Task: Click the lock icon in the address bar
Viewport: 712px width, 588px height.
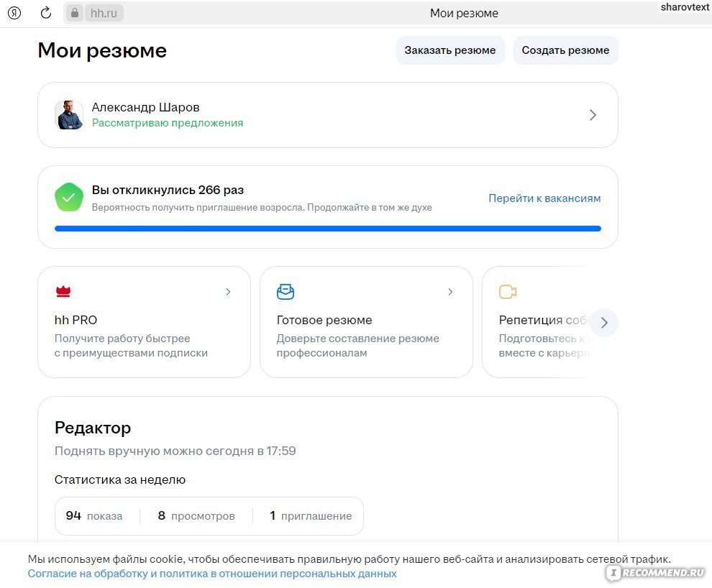Action: click(x=74, y=12)
